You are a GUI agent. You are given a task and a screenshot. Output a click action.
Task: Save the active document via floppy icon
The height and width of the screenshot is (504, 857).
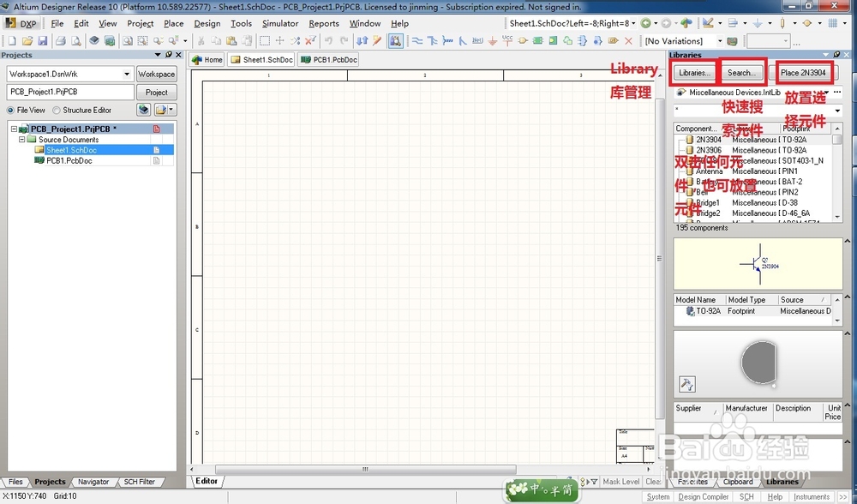point(43,41)
